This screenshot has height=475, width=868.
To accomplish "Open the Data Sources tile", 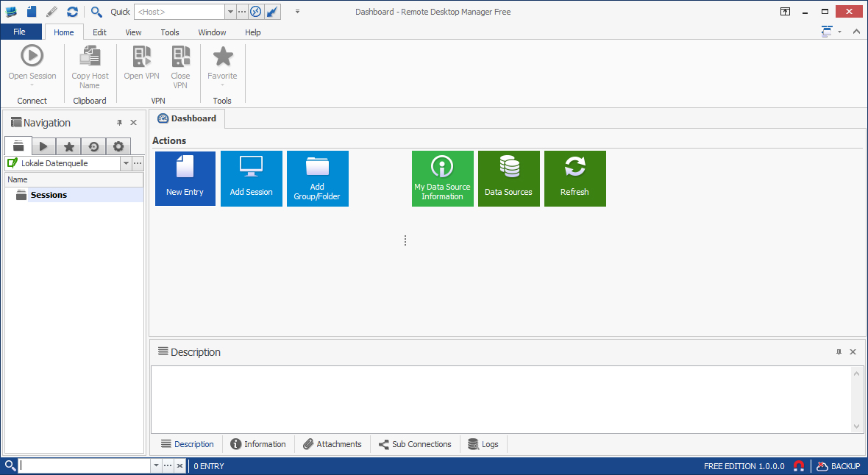I will point(508,179).
